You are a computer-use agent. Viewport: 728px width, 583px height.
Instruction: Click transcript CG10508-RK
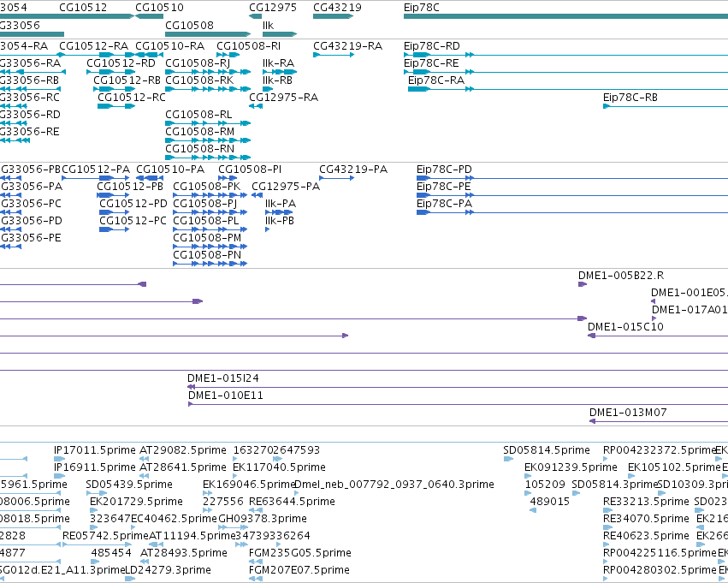(x=199, y=80)
